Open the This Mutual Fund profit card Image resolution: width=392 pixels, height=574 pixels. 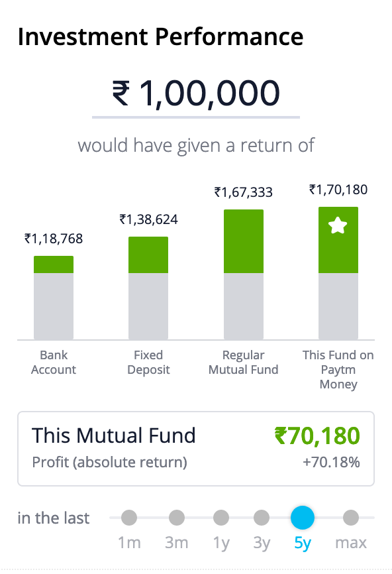point(196,449)
